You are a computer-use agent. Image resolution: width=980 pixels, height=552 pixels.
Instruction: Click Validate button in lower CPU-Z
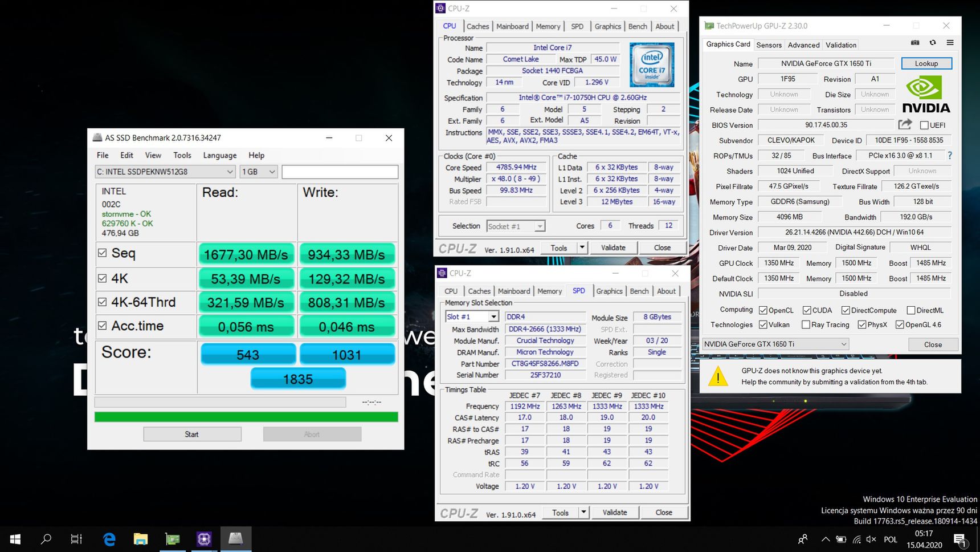pyautogui.click(x=615, y=512)
